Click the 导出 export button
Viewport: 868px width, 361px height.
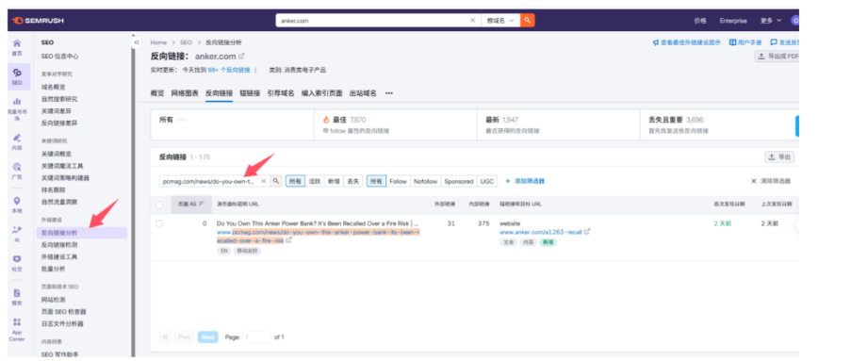779,157
